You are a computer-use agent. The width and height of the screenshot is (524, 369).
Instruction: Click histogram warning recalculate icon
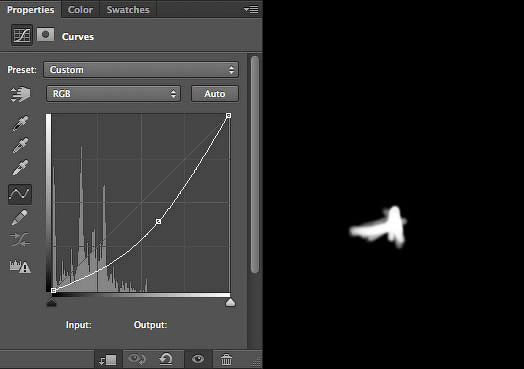(x=20, y=266)
